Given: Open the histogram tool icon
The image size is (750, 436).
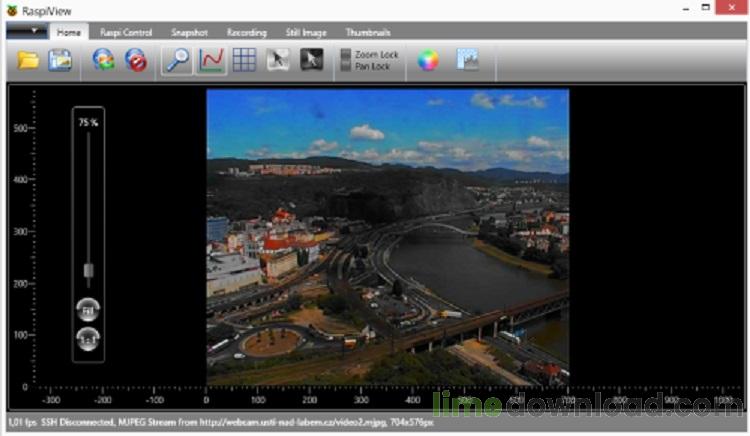Looking at the screenshot, I should point(467,60).
